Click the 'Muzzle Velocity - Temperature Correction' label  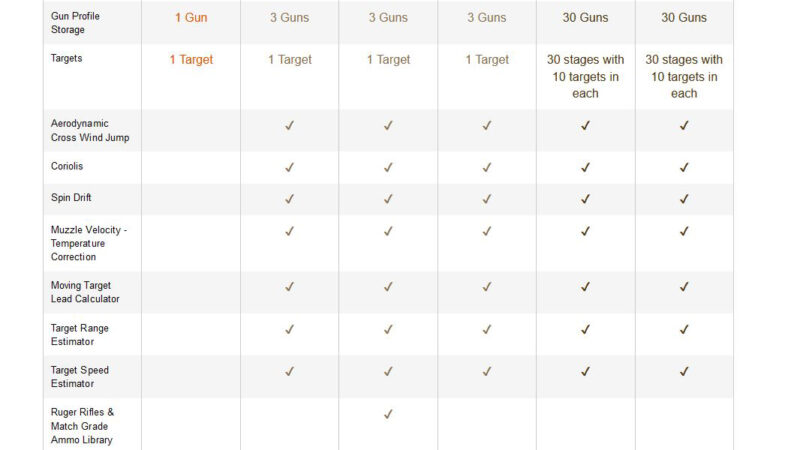pyautogui.click(x=89, y=243)
